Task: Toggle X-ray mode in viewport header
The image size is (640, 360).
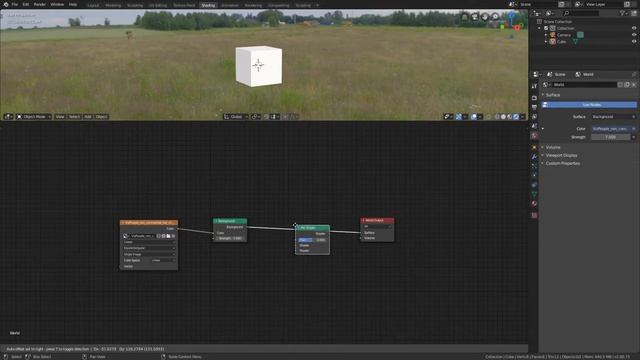Action: [x=488, y=117]
